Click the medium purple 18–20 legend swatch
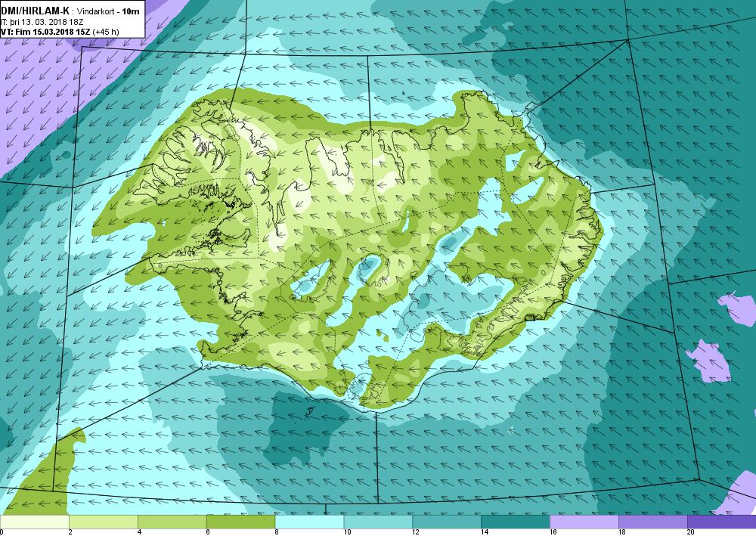756x536 pixels. 653,522
